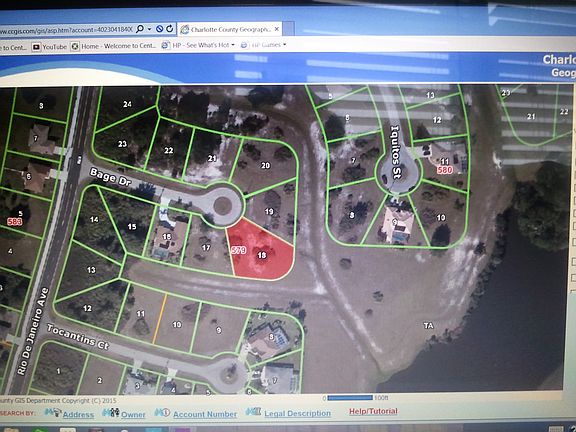The width and height of the screenshot is (576, 432).
Task: Click the new tab button beside the tab
Action: 288,29
